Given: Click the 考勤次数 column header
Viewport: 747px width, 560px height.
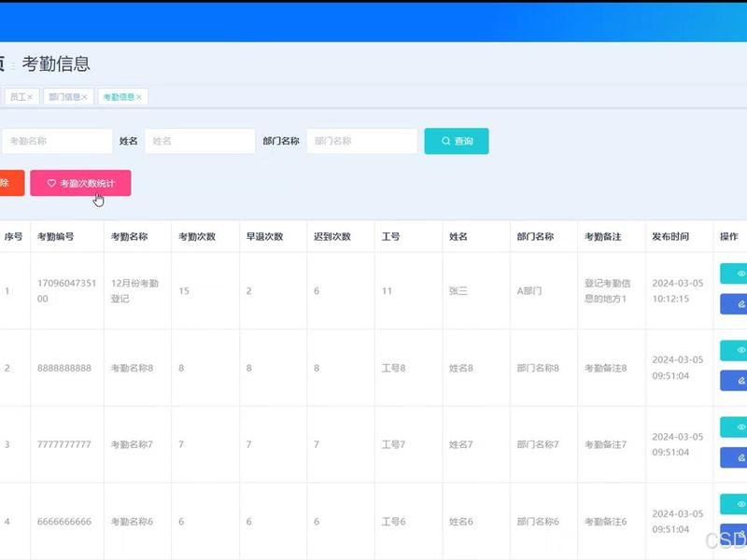Looking at the screenshot, I should pos(197,237).
